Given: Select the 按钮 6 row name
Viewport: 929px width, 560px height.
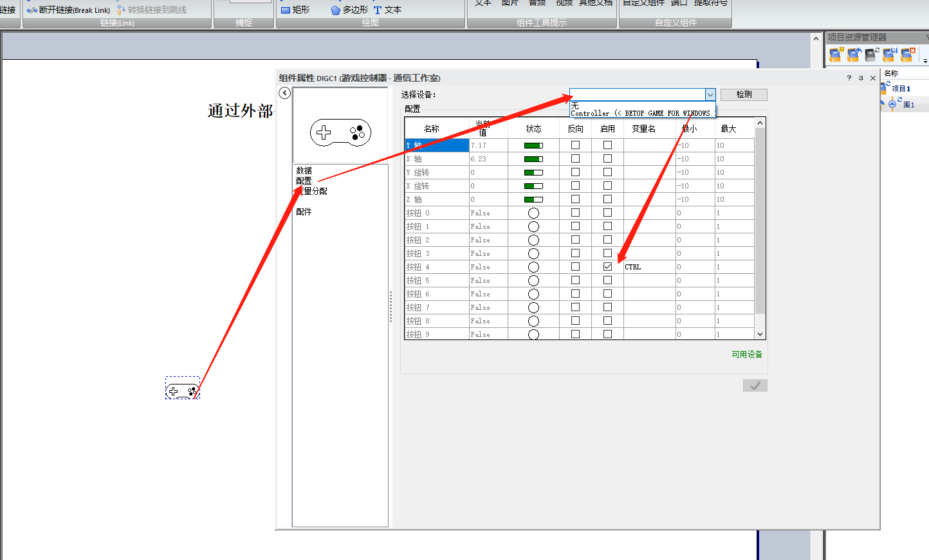Looking at the screenshot, I should pos(437,294).
